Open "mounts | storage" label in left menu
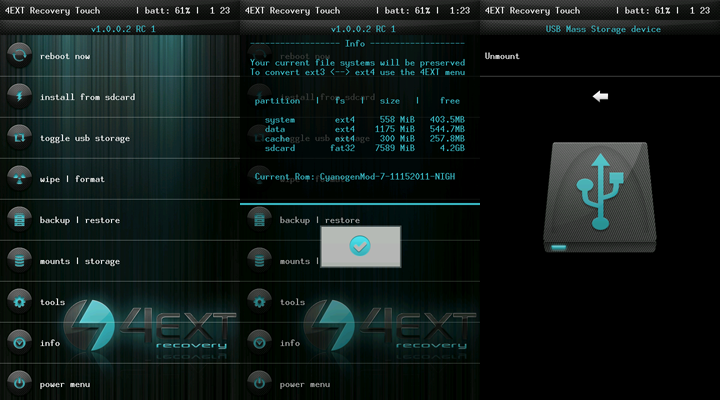The image size is (720, 400). click(79, 261)
